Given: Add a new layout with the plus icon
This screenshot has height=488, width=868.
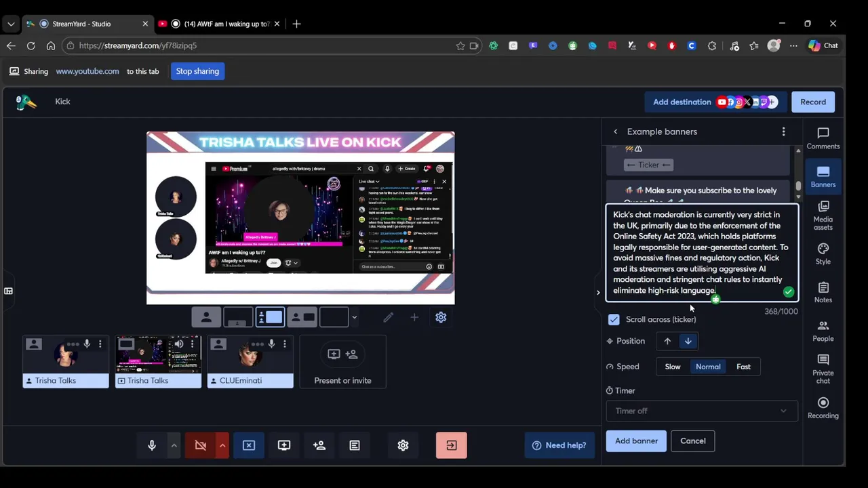Looking at the screenshot, I should [x=414, y=317].
